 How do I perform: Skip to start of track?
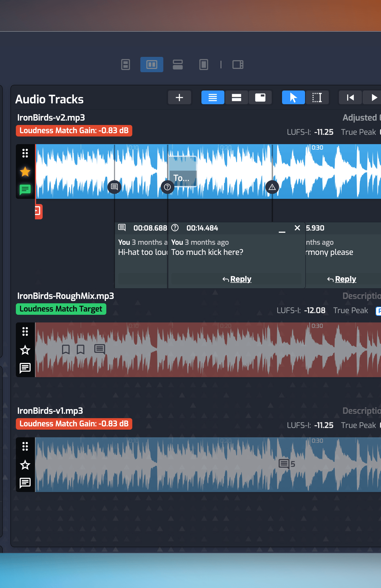(x=350, y=97)
